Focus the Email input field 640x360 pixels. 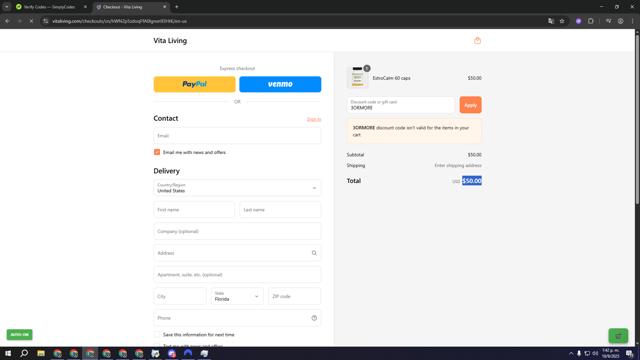(237, 136)
